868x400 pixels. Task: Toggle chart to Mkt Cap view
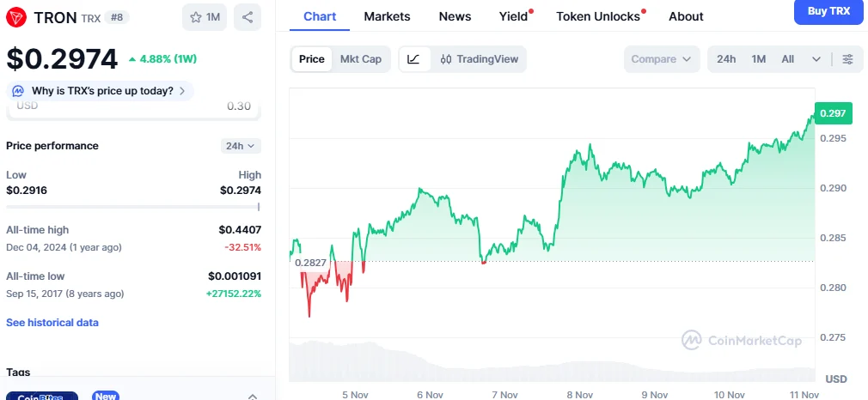coord(361,59)
